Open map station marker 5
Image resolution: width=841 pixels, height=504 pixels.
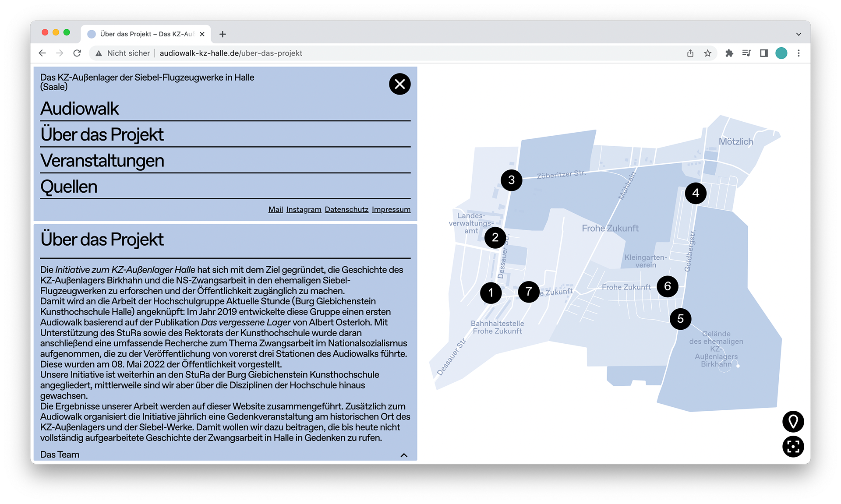point(680,319)
